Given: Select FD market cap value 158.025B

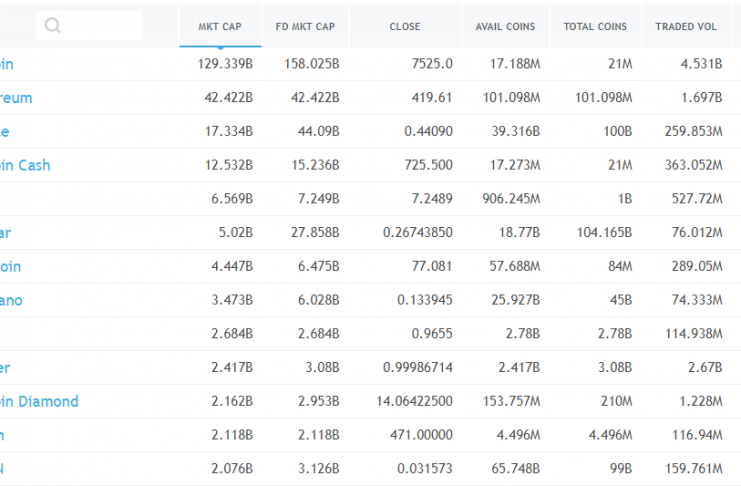Looking at the screenshot, I should (x=312, y=64).
